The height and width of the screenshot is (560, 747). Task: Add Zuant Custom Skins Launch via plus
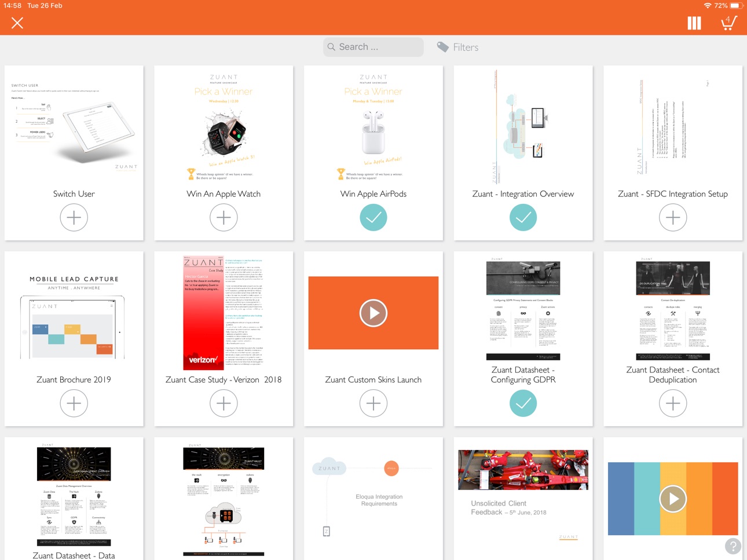[373, 404]
